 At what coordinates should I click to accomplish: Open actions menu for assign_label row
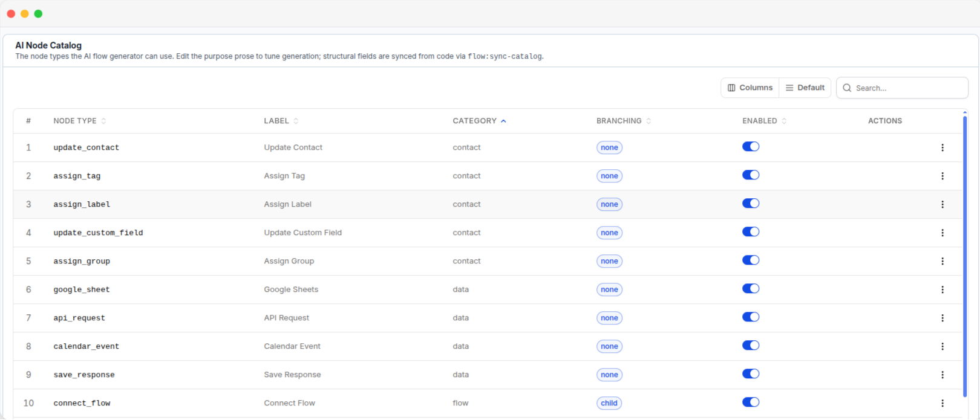[x=942, y=204]
